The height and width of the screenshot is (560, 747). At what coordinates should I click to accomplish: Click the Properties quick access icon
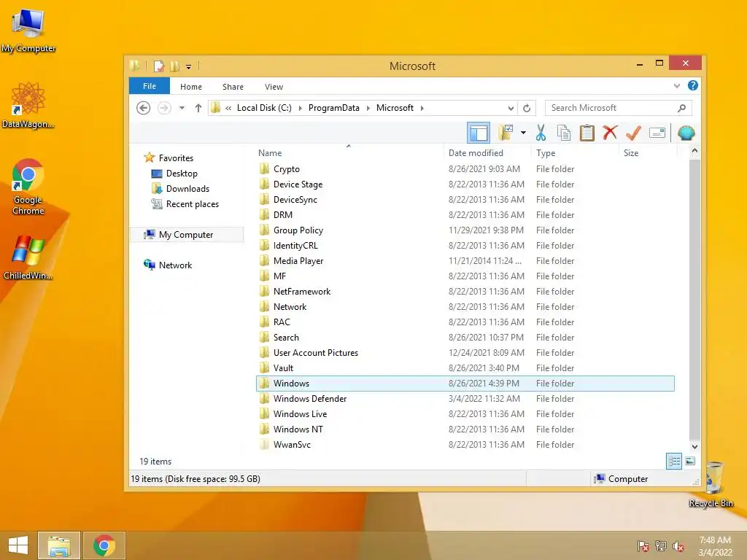click(158, 66)
